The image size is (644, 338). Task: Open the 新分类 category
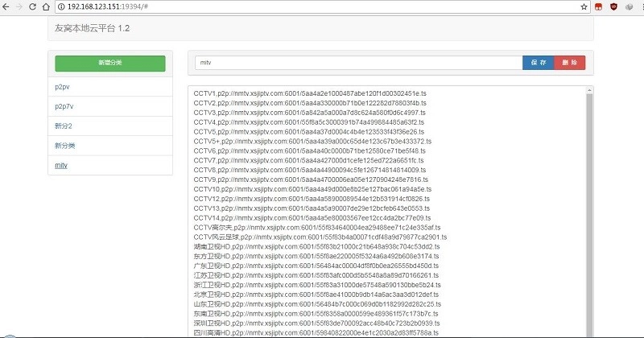pyautogui.click(x=65, y=146)
